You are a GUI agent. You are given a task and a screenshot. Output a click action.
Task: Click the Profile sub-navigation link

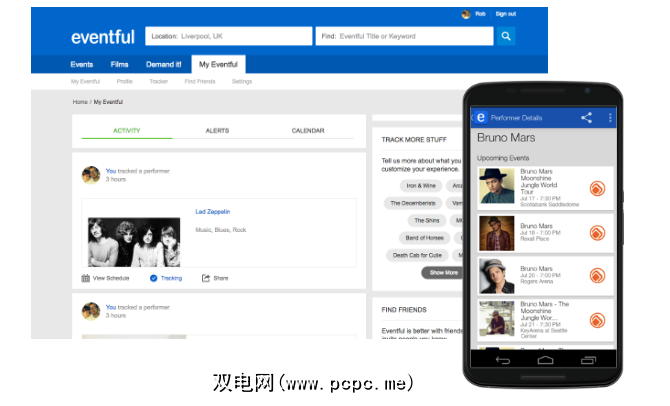(124, 82)
